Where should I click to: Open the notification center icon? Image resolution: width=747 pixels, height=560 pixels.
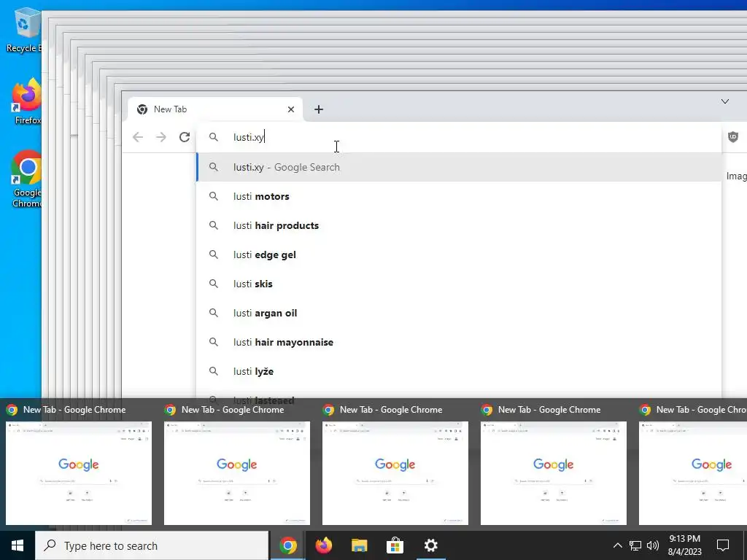point(723,545)
